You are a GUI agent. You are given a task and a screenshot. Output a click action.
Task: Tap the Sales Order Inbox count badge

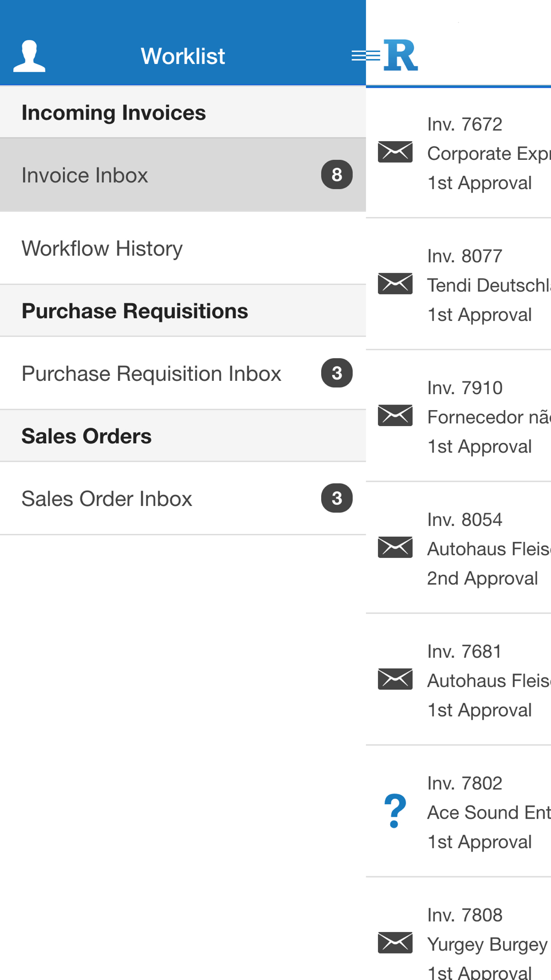pos(337,498)
